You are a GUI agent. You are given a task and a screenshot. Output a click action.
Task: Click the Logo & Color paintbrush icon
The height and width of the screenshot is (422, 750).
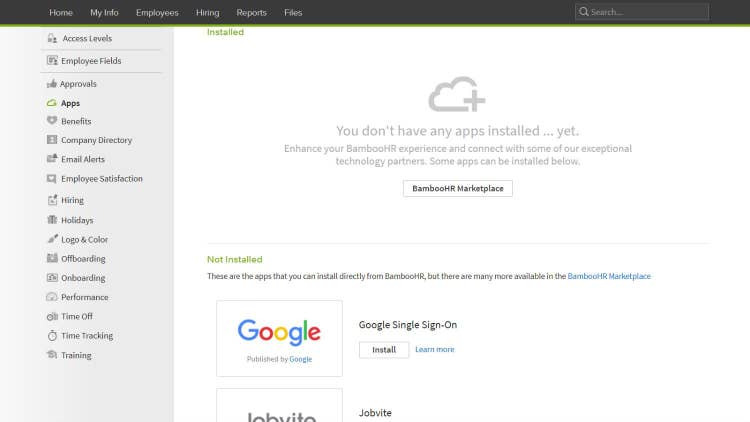[52, 239]
